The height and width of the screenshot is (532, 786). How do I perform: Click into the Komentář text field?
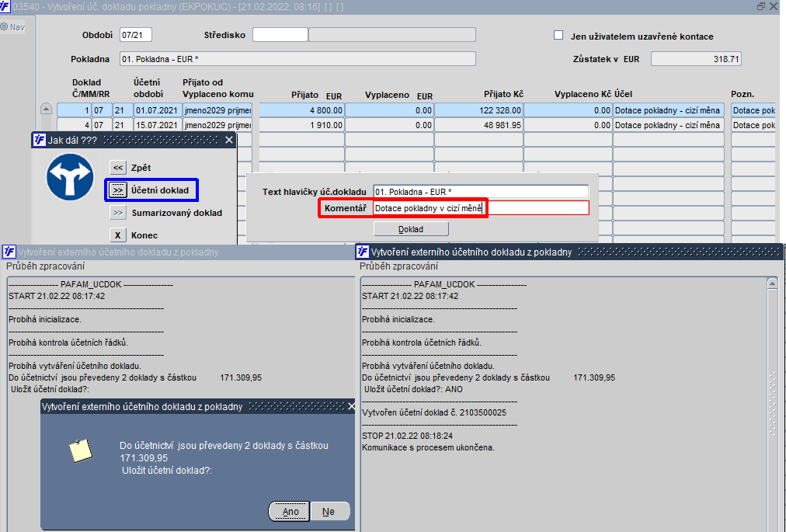pyautogui.click(x=481, y=208)
